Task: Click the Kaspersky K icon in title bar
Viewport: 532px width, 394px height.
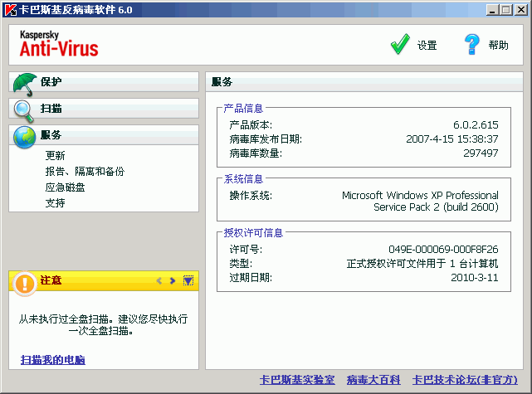Action: click(x=10, y=9)
